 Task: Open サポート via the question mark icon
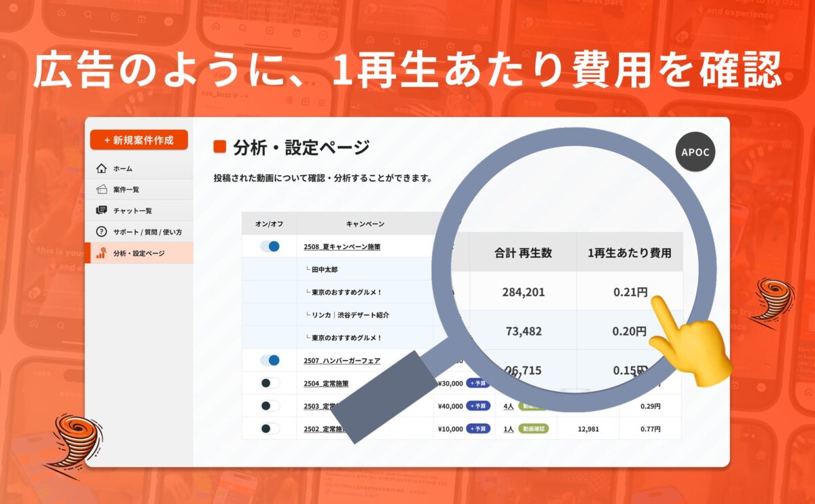click(x=101, y=232)
